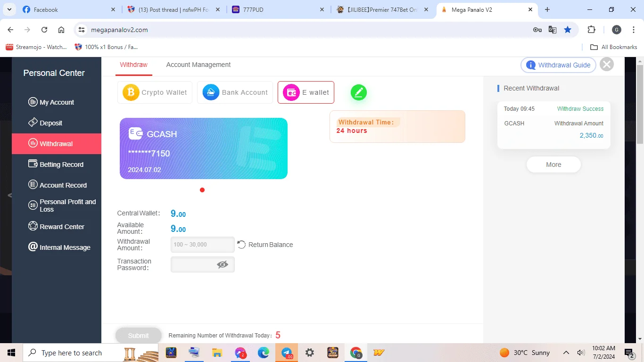The width and height of the screenshot is (644, 362).
Task: Select the Crypto Wallet option
Action: coord(155,92)
